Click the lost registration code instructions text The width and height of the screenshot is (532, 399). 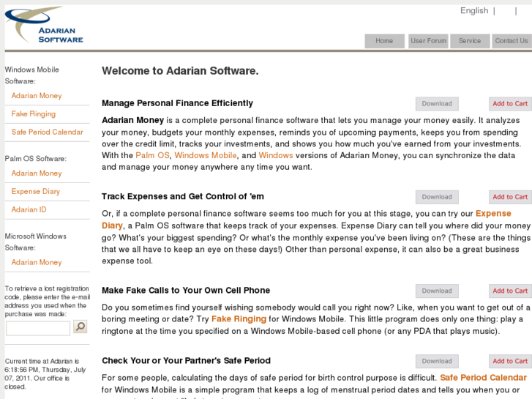(48, 301)
